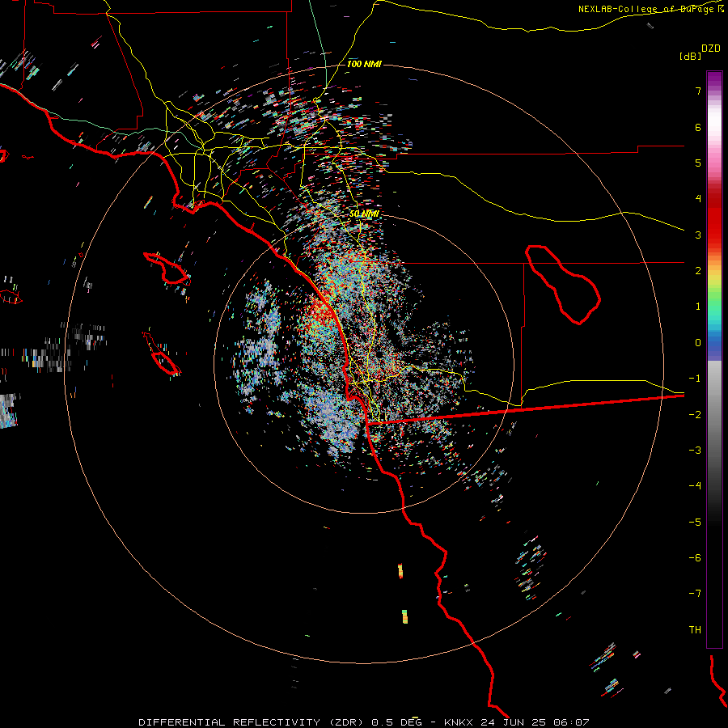Click the KNKX 24 JUN 25 06:07 timestamp
728x728 pixels.
(x=516, y=722)
